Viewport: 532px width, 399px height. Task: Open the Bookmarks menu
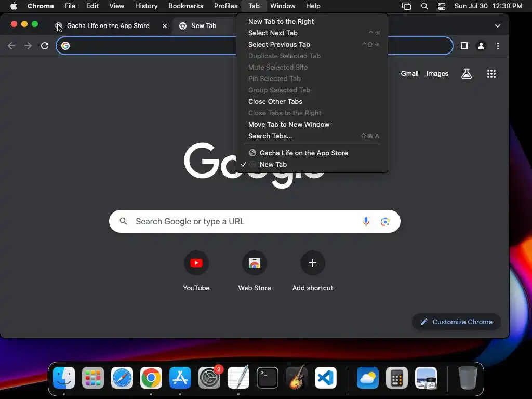pos(185,6)
